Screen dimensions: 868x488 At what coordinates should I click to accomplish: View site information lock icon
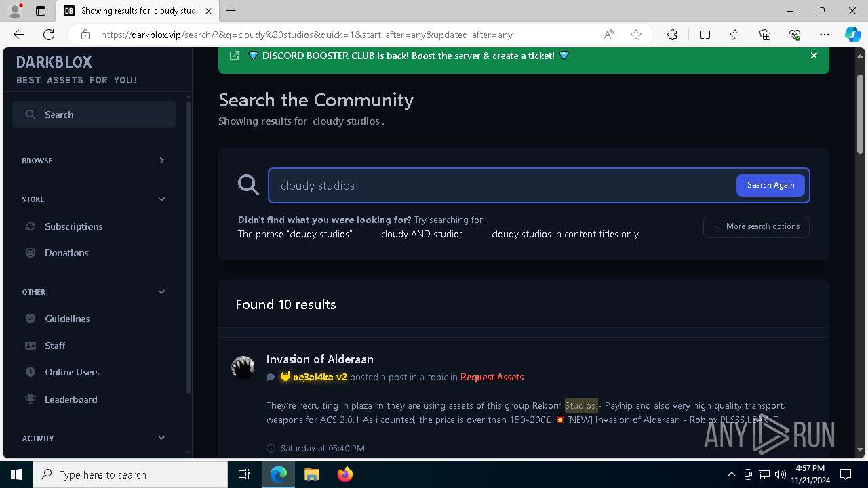pos(85,35)
